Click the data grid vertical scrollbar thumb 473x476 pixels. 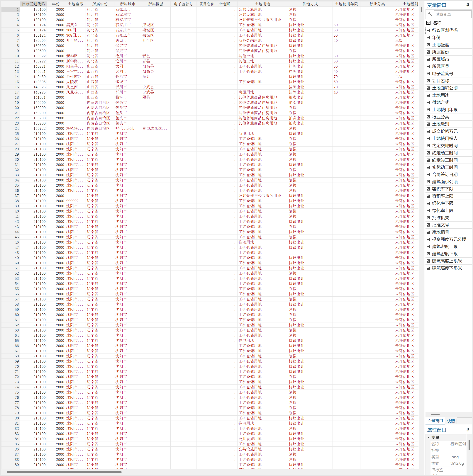click(421, 9)
